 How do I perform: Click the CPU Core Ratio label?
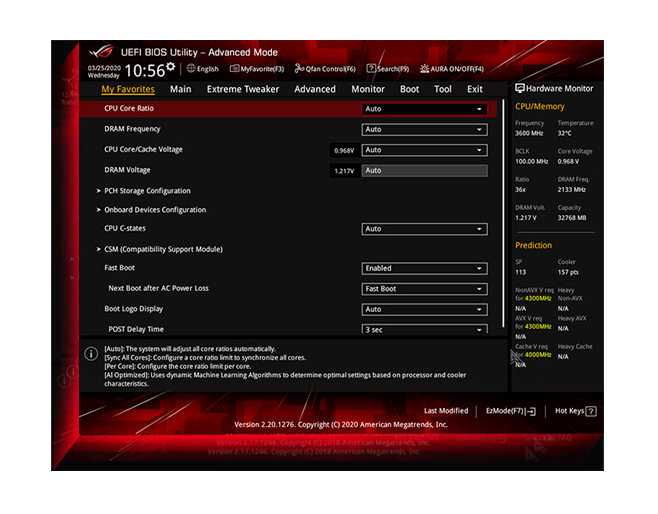point(129,108)
